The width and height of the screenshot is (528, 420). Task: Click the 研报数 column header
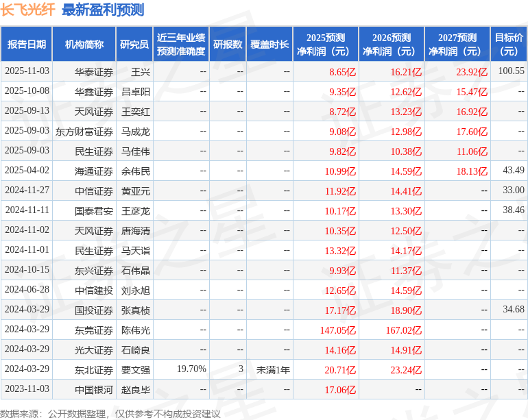point(228,44)
